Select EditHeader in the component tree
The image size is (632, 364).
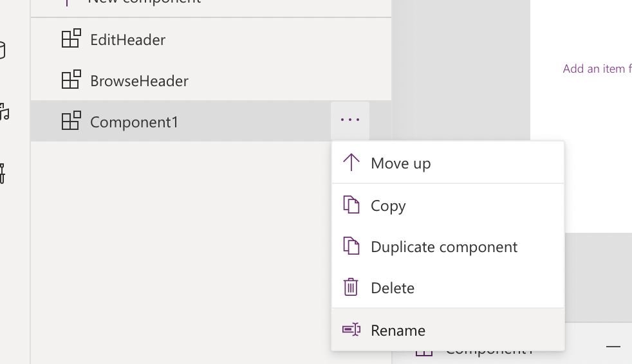[x=127, y=40]
